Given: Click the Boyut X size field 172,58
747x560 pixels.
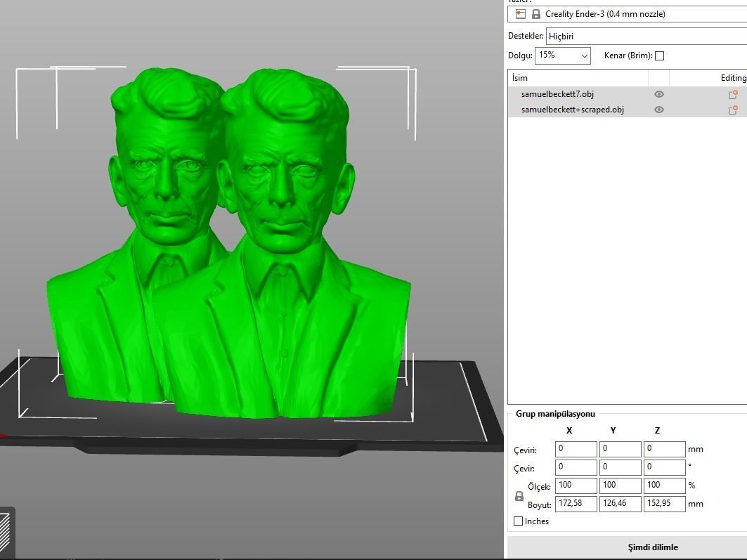Looking at the screenshot, I should pos(576,504).
